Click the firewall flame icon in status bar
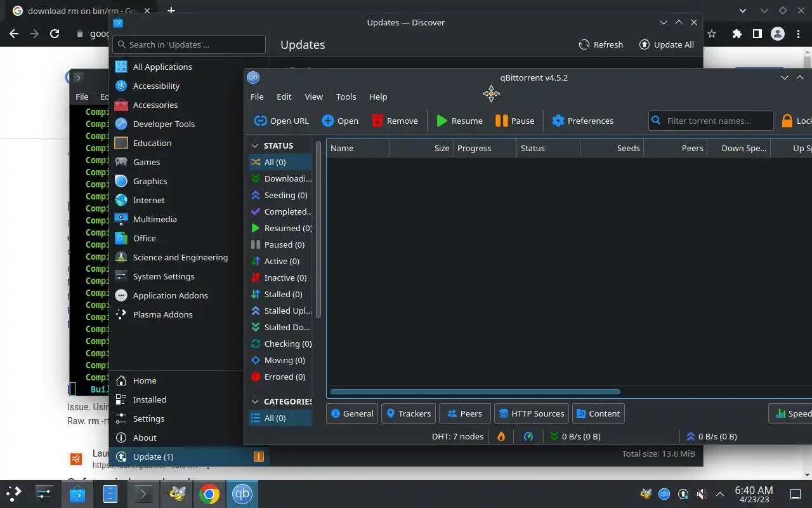The width and height of the screenshot is (812, 508). click(501, 436)
